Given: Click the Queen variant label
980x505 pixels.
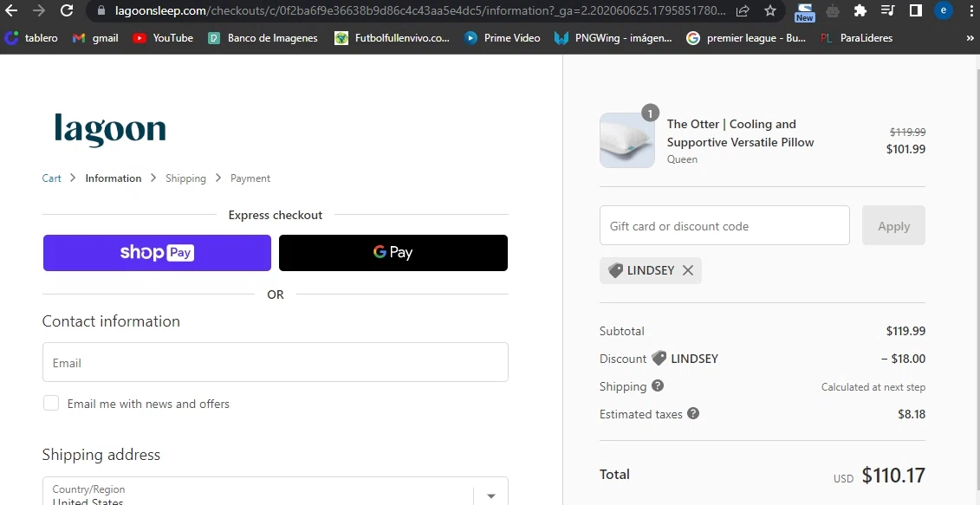Looking at the screenshot, I should click(682, 159).
